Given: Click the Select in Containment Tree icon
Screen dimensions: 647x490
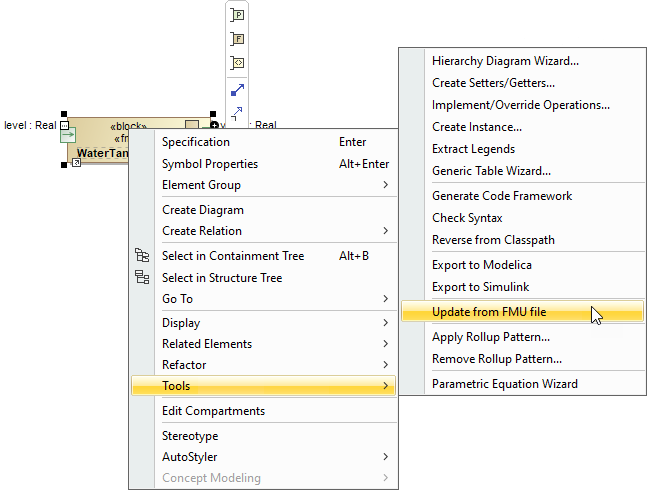Looking at the screenshot, I should pyautogui.click(x=141, y=256).
